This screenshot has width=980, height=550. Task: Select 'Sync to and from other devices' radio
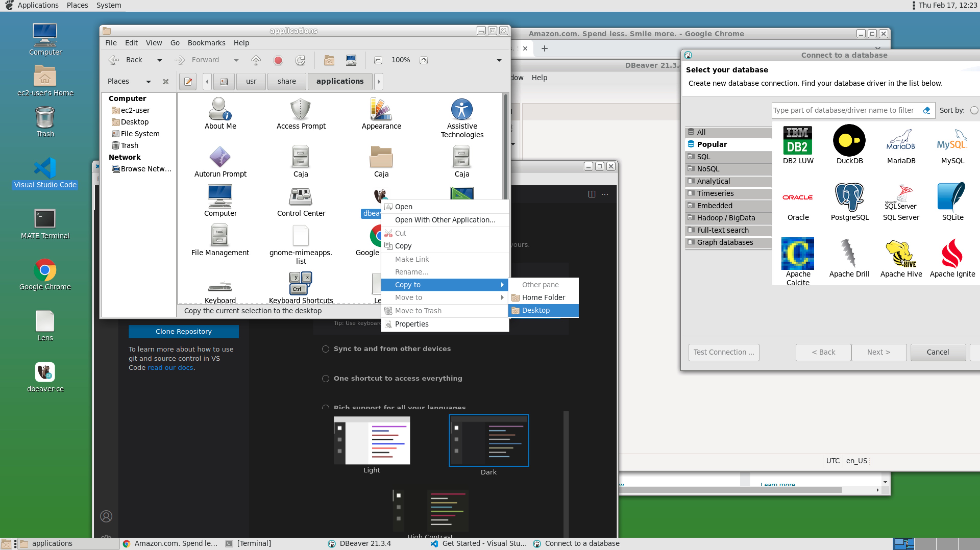(325, 349)
